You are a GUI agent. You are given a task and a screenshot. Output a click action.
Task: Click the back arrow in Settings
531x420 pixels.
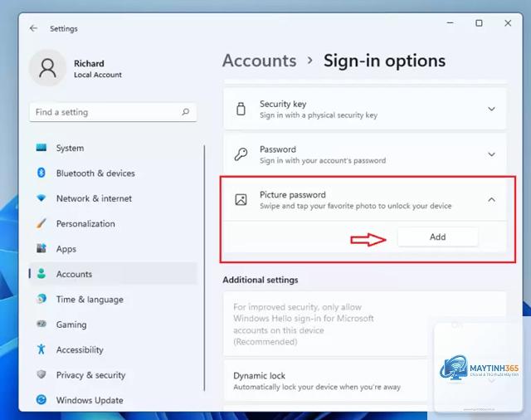click(x=33, y=28)
